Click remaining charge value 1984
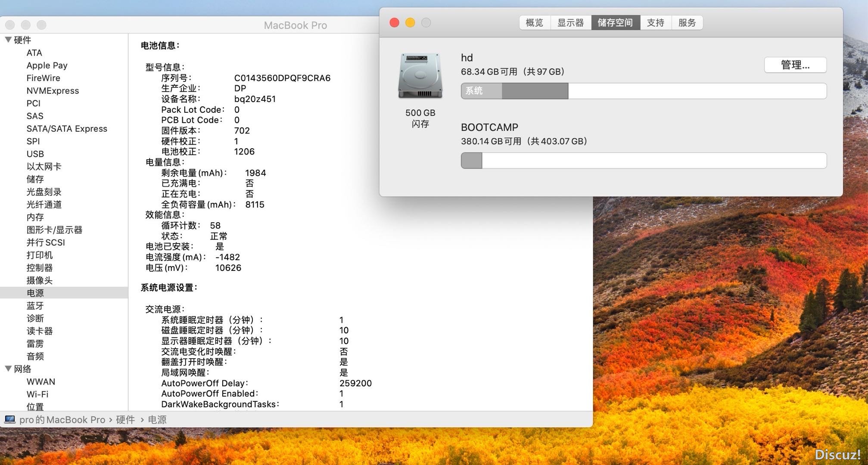This screenshot has height=465, width=868. point(255,173)
